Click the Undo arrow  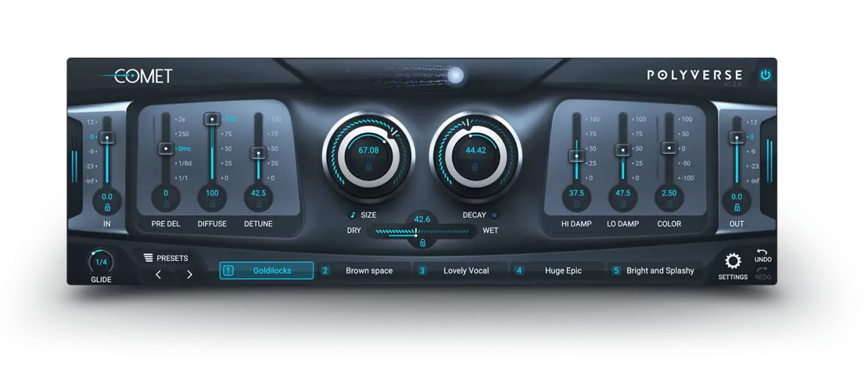762,252
